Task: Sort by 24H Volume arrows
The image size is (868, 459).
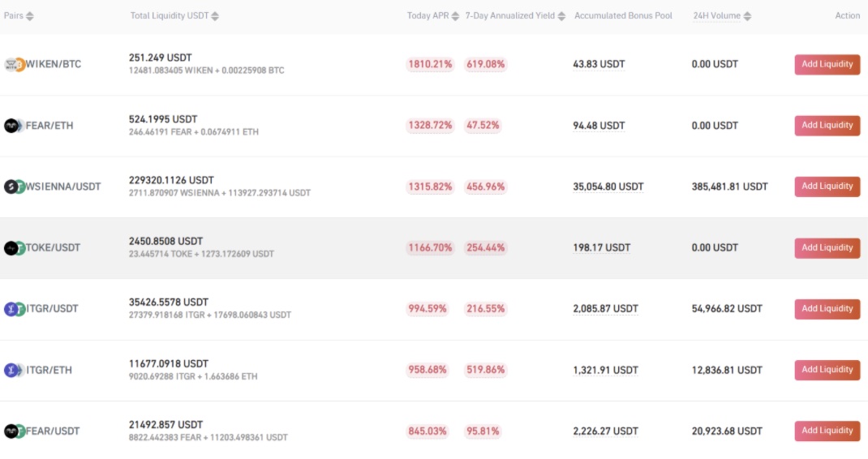Action: tap(747, 16)
